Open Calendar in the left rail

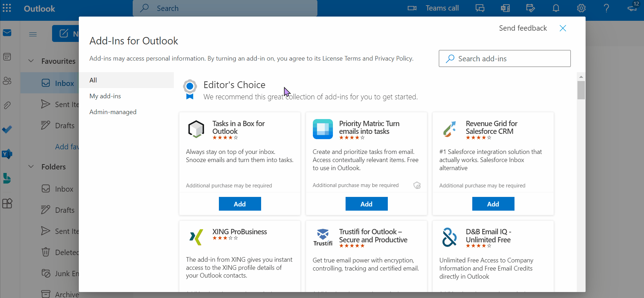(x=7, y=57)
